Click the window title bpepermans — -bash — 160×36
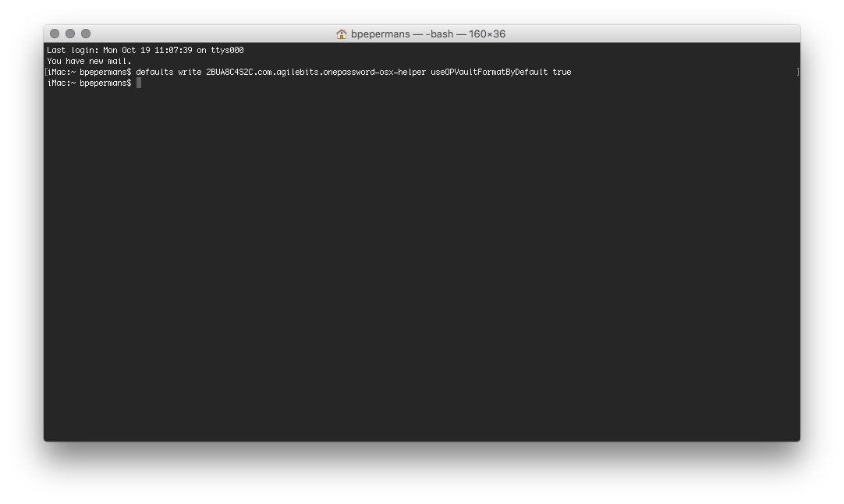This screenshot has height=504, width=844. [x=428, y=34]
